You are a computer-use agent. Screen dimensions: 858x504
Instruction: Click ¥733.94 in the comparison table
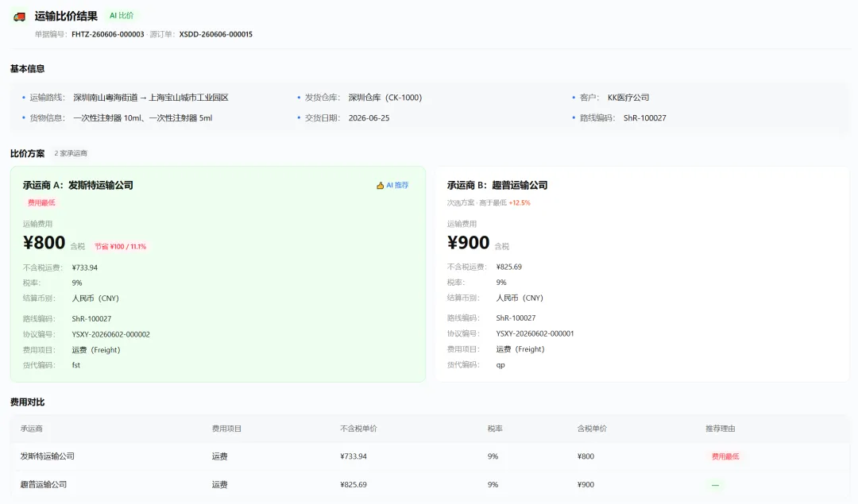coord(354,456)
